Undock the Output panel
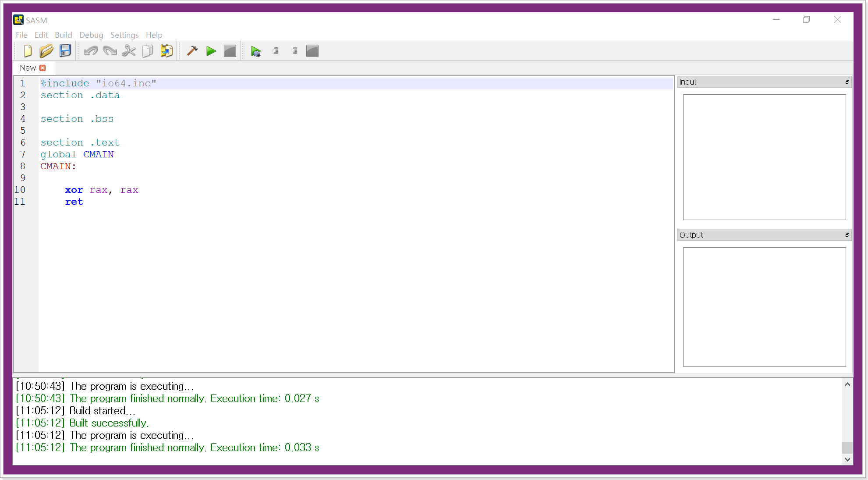Image resolution: width=868 pixels, height=480 pixels. (x=847, y=235)
